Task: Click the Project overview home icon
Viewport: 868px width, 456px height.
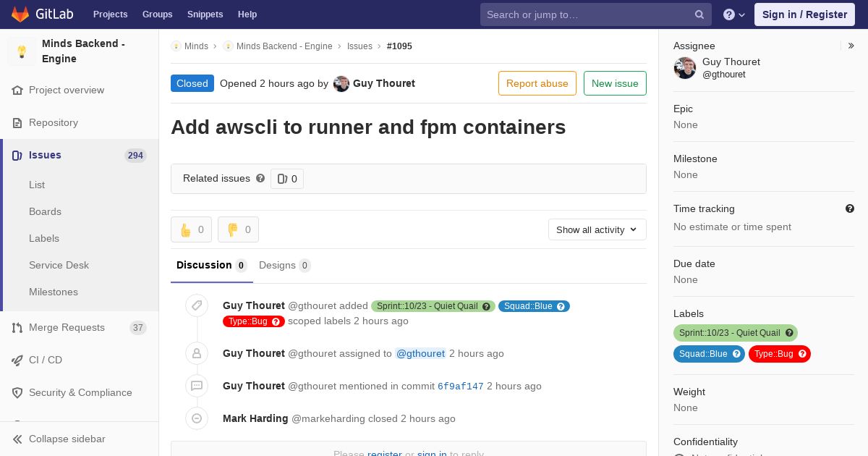Action: point(17,90)
